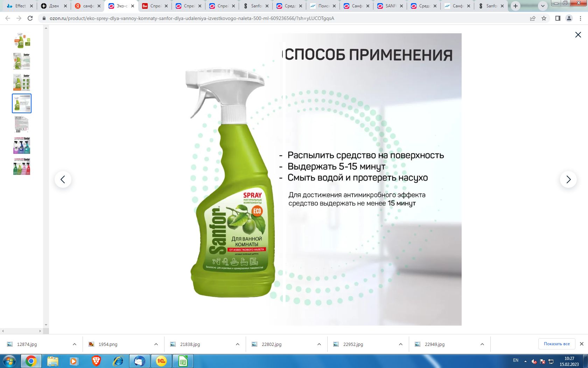Click the ozon.ru address bar URL
Image resolution: width=588 pixels, height=368 pixels.
click(x=192, y=18)
